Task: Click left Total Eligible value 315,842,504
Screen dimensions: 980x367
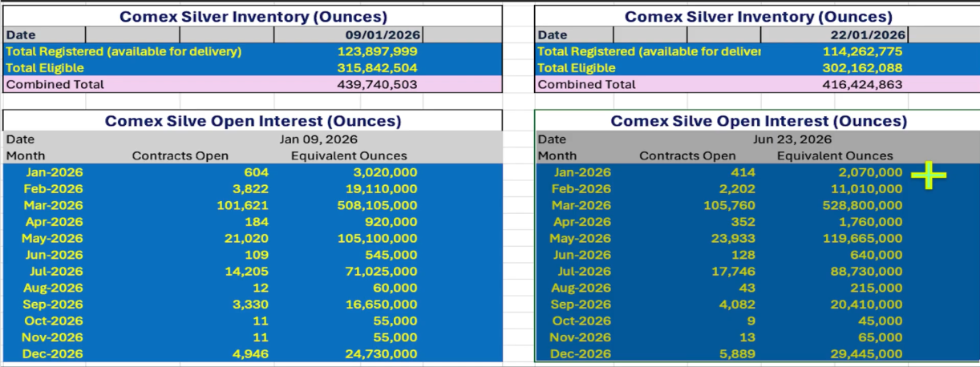Action: (x=377, y=68)
